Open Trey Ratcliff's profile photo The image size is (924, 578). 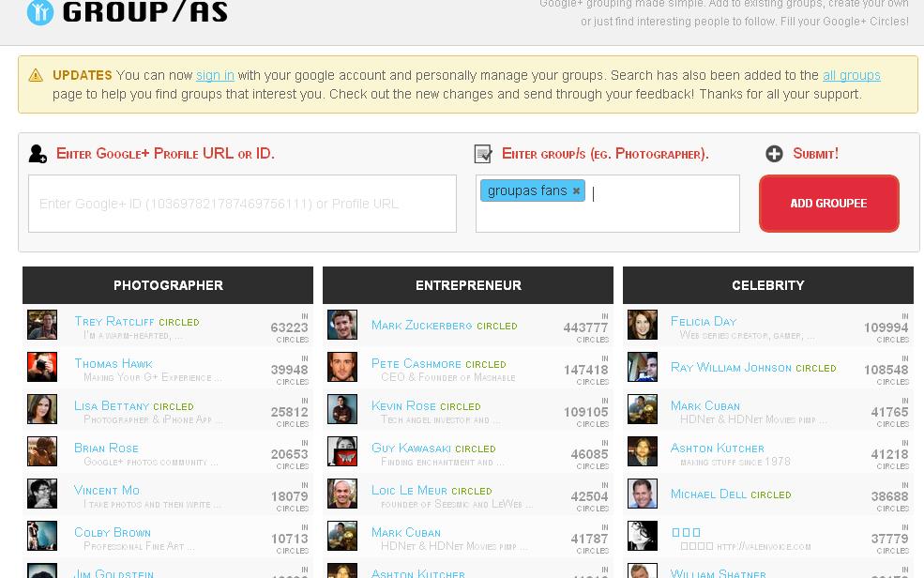tap(42, 325)
